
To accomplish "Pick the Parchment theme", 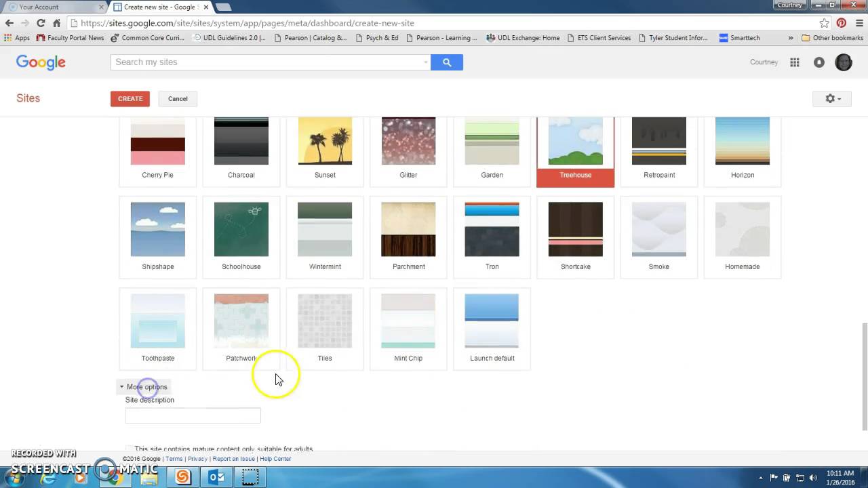I will [408, 237].
